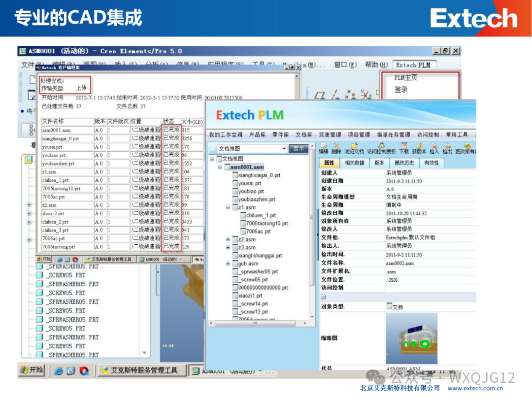This screenshot has width=532, height=399.
Task: Click the 7006taotong.prt filename cell
Action: click(67, 247)
